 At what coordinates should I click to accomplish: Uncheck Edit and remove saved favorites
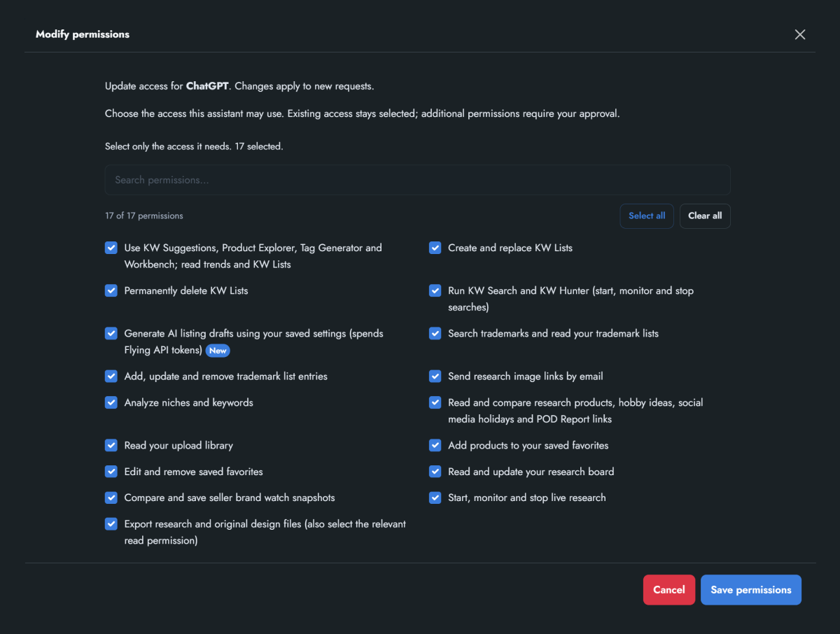coord(111,472)
